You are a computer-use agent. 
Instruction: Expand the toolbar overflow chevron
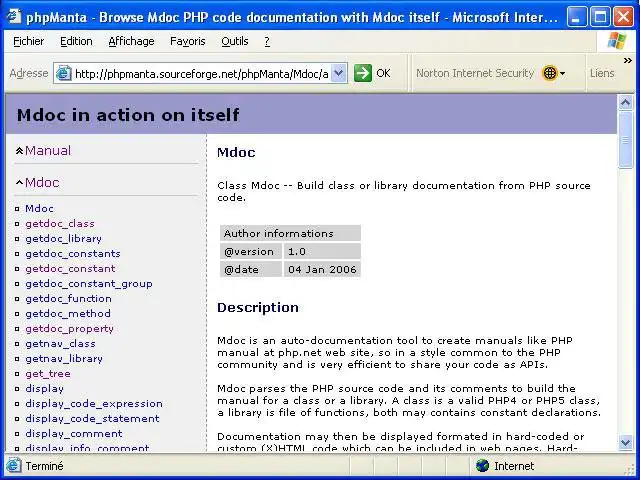pyautogui.click(x=628, y=60)
